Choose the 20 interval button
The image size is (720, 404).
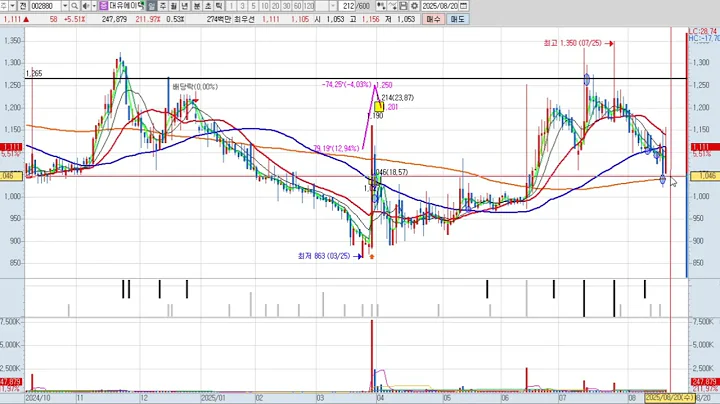point(276,6)
